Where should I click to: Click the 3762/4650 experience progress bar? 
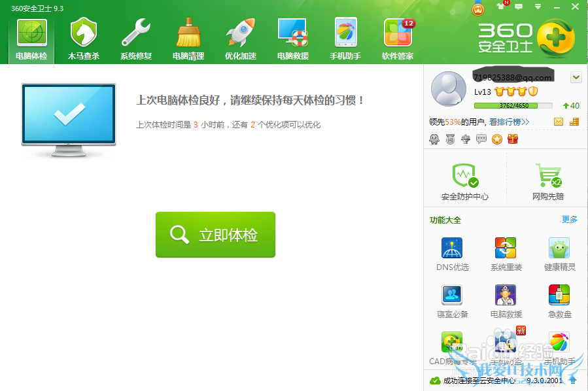[513, 106]
